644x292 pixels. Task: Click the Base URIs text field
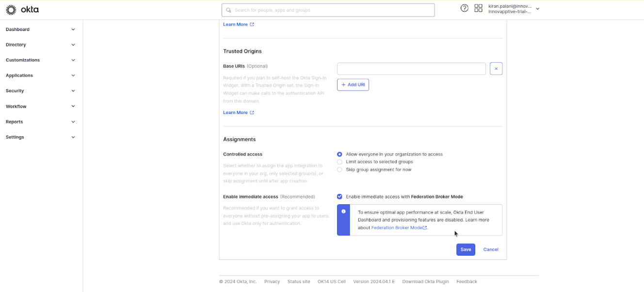coord(411,69)
